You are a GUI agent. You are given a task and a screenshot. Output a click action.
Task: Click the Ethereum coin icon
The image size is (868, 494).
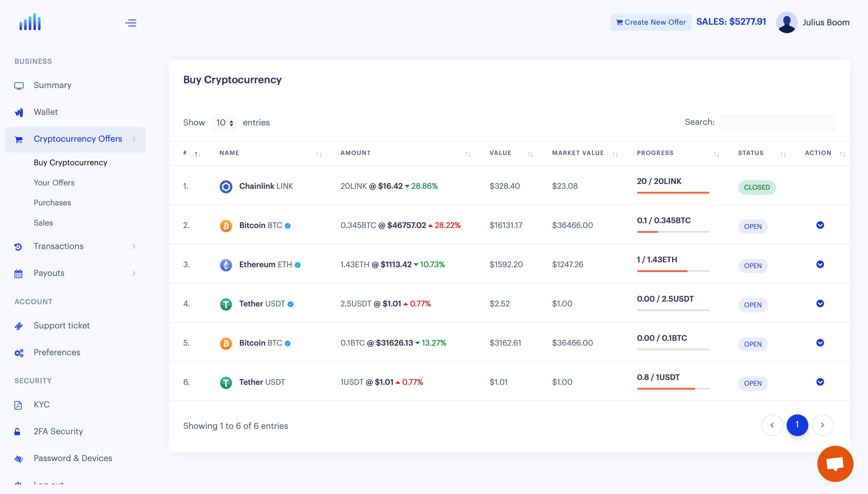[226, 265]
